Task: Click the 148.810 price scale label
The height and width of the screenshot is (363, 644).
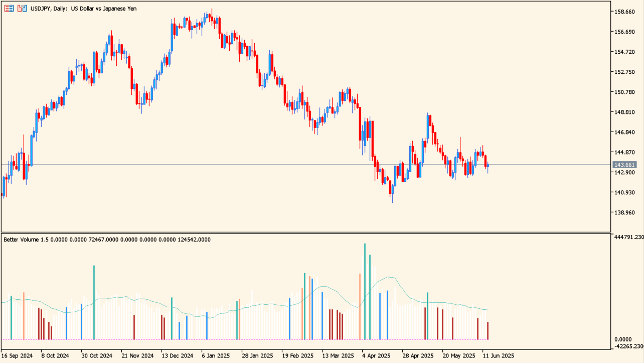Action: [624, 112]
